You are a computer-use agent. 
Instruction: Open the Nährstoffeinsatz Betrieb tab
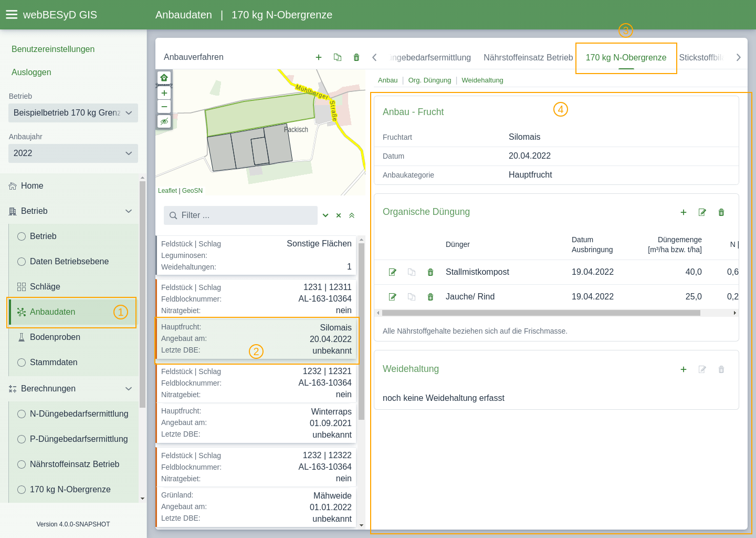528,57
